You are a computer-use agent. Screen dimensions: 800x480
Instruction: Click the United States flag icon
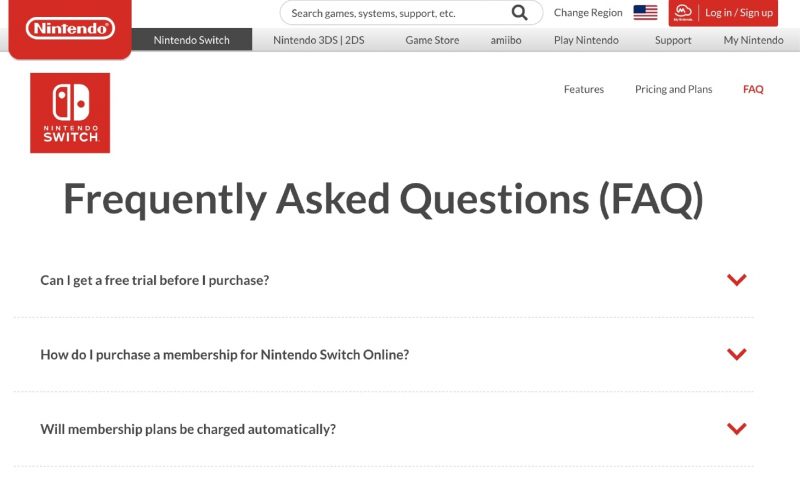coord(645,13)
